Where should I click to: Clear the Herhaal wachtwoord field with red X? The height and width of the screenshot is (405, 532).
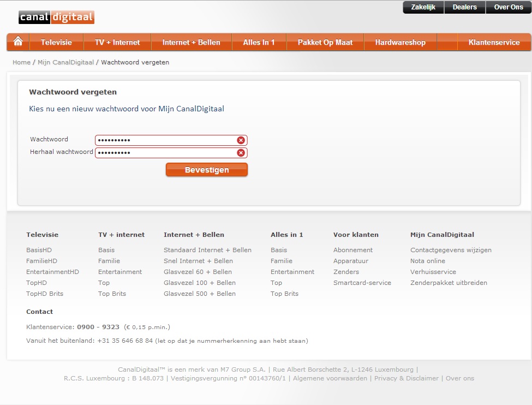coord(241,153)
